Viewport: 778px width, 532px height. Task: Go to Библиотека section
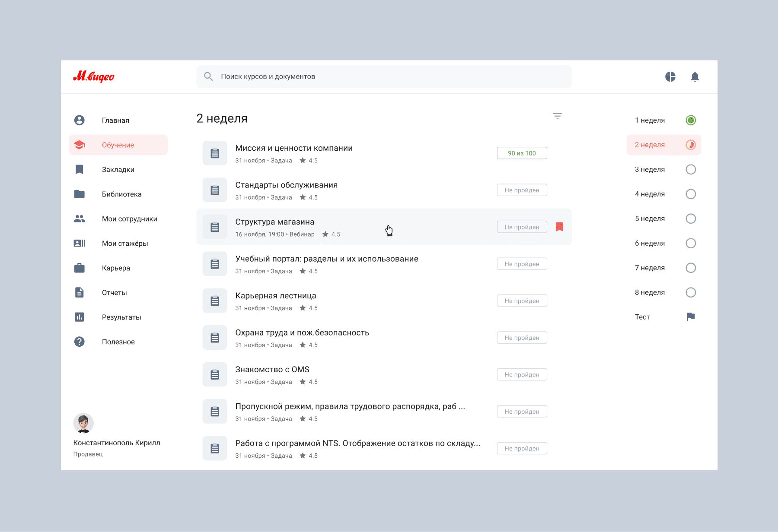121,194
